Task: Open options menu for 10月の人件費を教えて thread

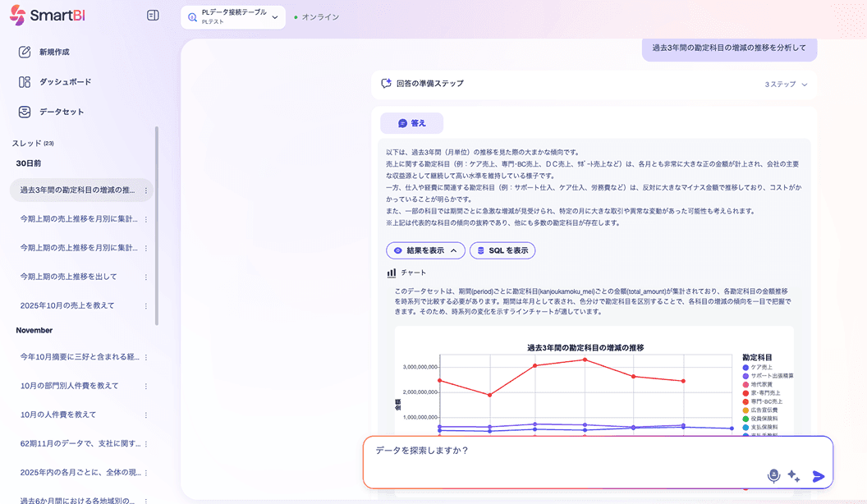Action: tap(145, 413)
